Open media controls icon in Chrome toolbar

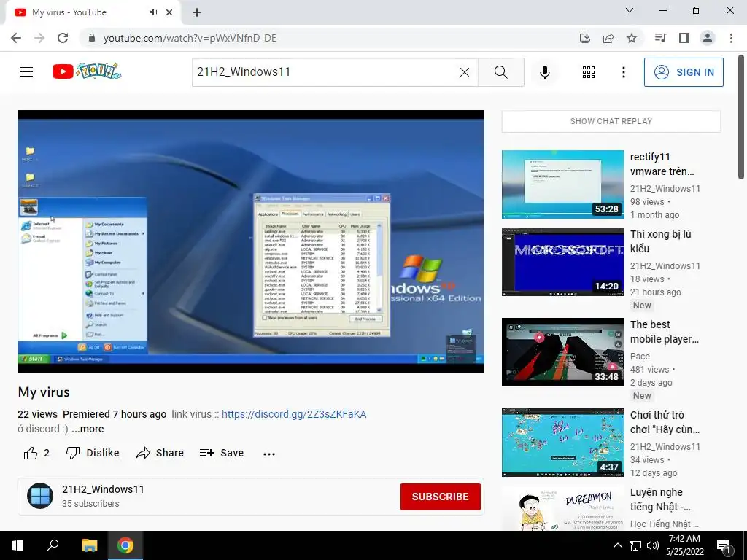(x=660, y=38)
